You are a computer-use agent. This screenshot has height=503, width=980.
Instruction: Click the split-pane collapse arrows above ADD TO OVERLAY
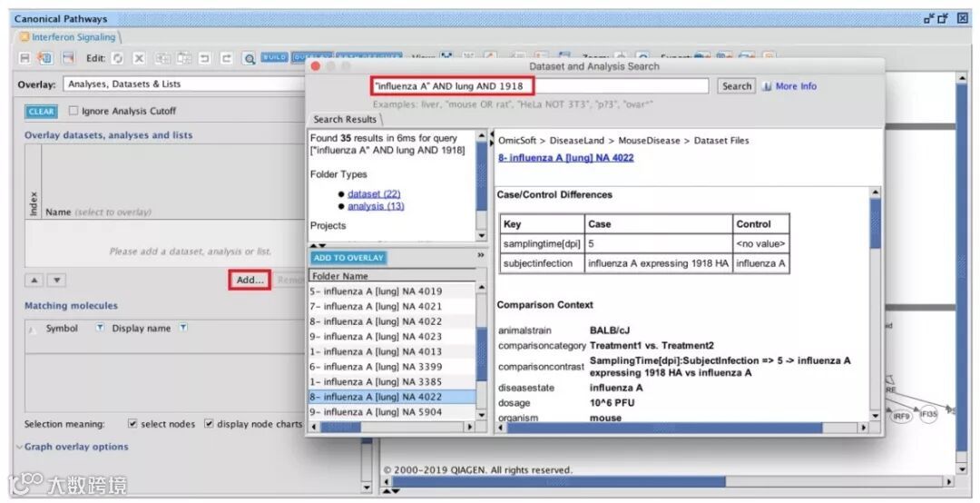(x=318, y=246)
